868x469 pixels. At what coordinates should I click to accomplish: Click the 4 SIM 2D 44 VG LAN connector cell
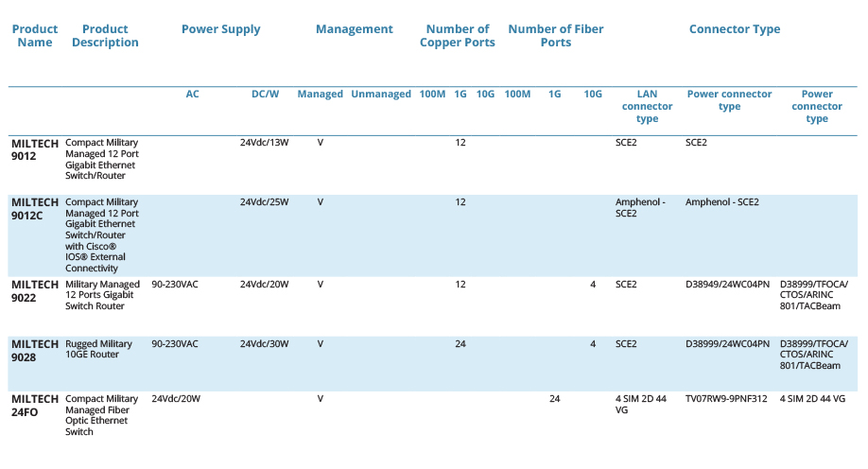coord(640,404)
